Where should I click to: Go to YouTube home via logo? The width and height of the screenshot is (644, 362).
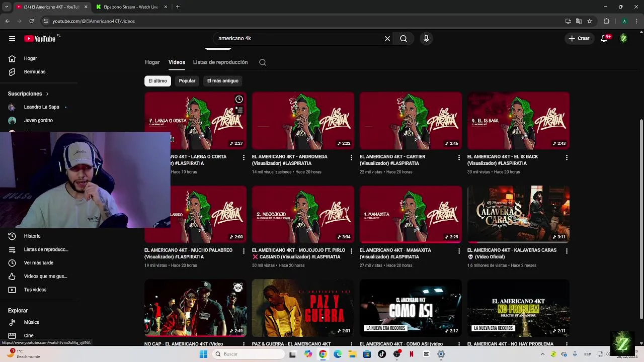pos(40,39)
